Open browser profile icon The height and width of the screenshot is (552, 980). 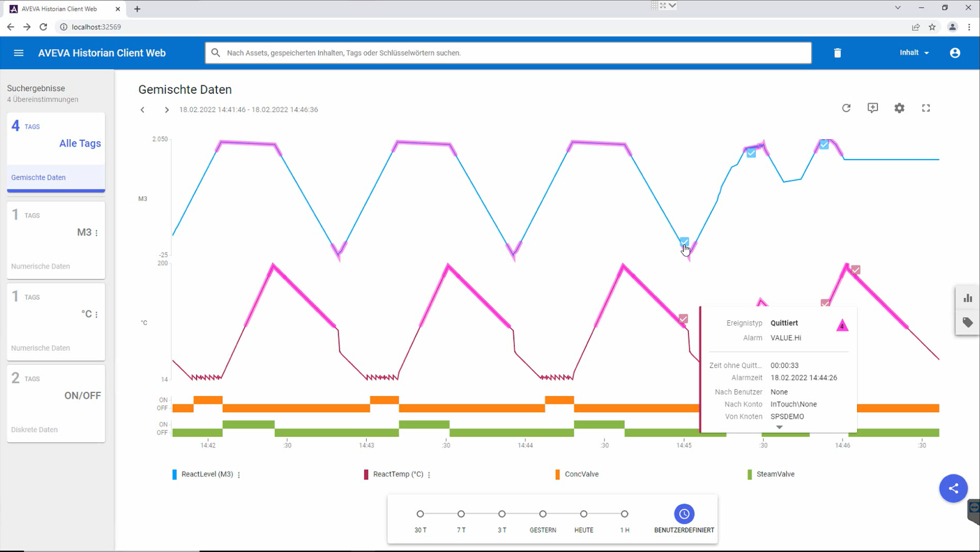(952, 27)
